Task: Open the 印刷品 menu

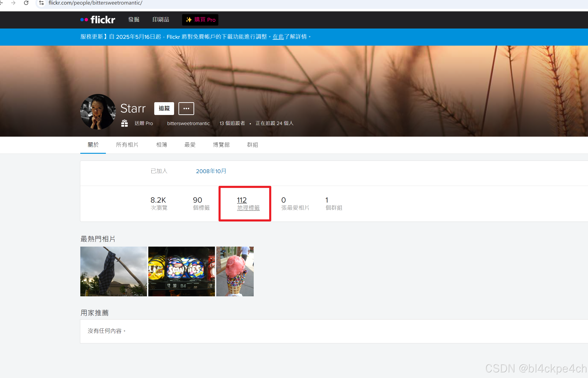Action: point(161,20)
